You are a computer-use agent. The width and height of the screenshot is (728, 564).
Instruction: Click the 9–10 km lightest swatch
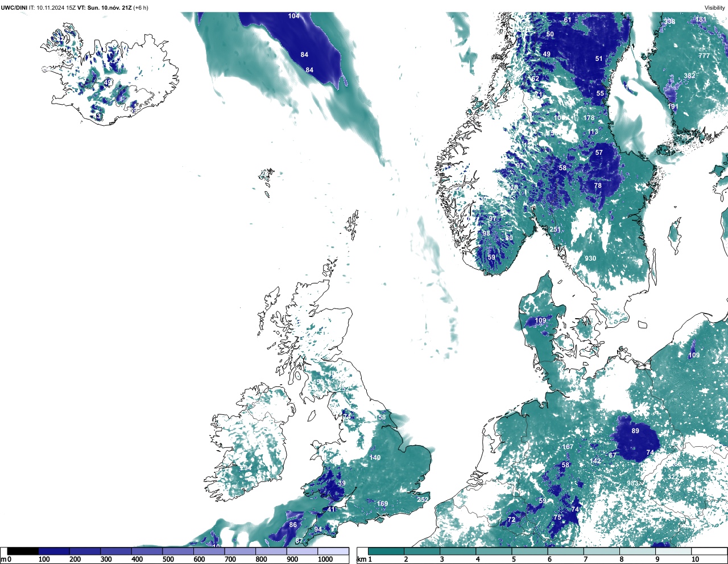pos(673,551)
